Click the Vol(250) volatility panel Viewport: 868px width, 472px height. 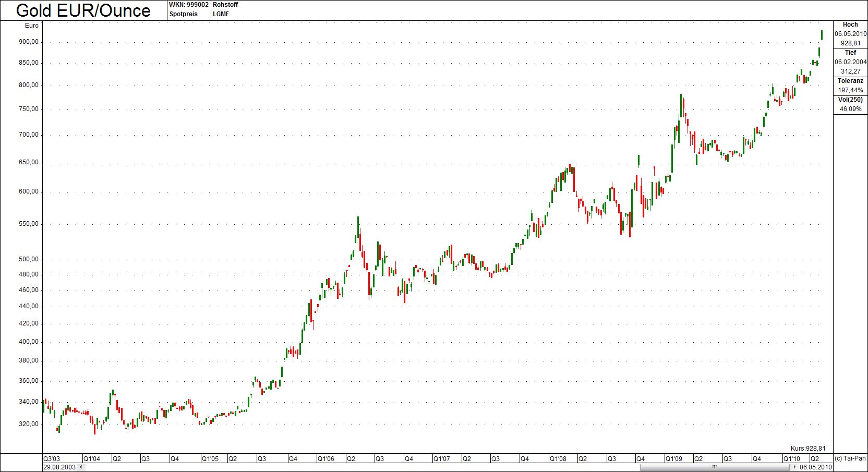tap(850, 105)
